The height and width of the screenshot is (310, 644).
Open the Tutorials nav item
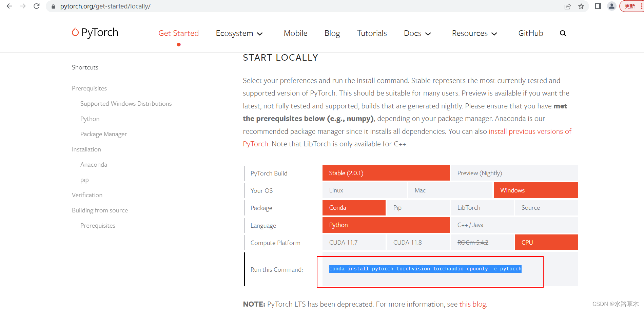coord(372,33)
